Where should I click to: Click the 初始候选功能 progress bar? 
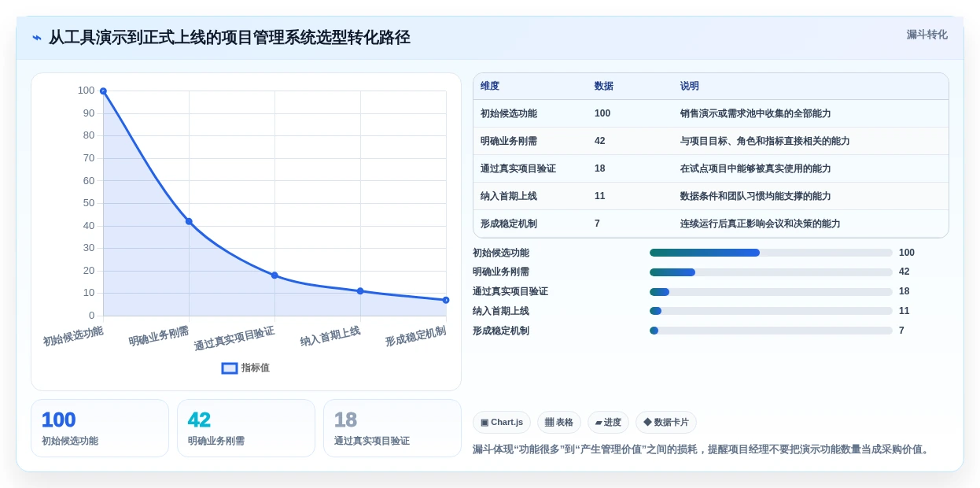point(771,253)
